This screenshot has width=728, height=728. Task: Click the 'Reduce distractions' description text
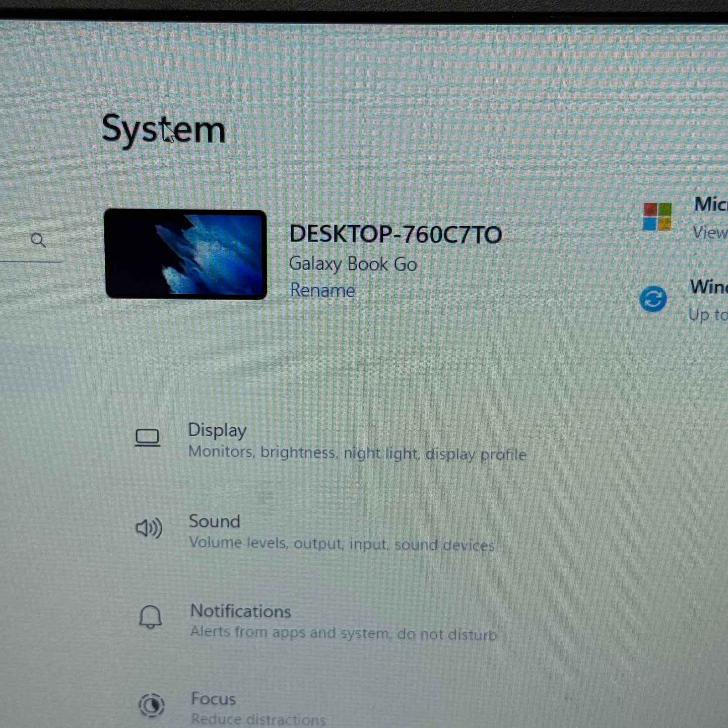(x=258, y=719)
